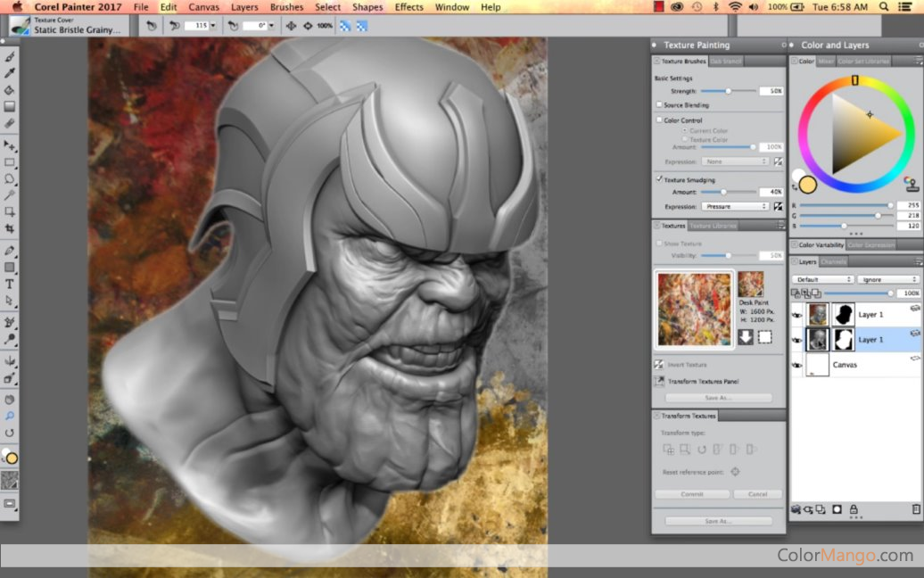Click Commit button in Transform Textures
This screenshot has height=578, width=924.
pyautogui.click(x=692, y=494)
